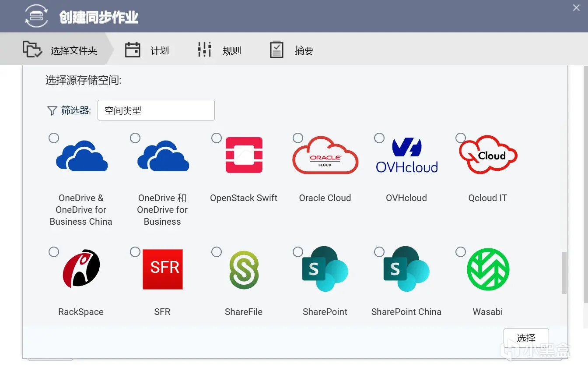This screenshot has width=588, height=371.
Task: Click the storage list vertical scrollbar thumb
Action: (564, 272)
